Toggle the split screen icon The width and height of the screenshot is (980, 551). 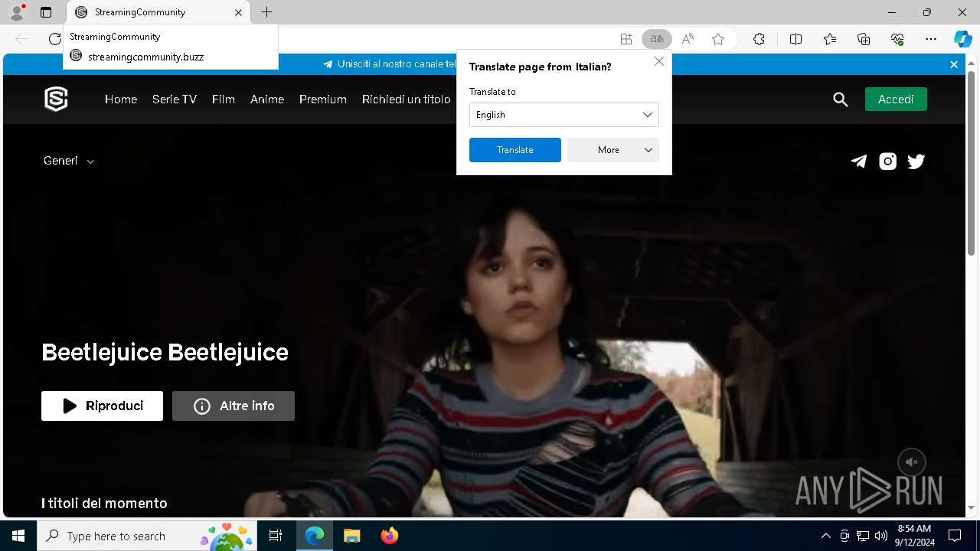[x=795, y=39]
